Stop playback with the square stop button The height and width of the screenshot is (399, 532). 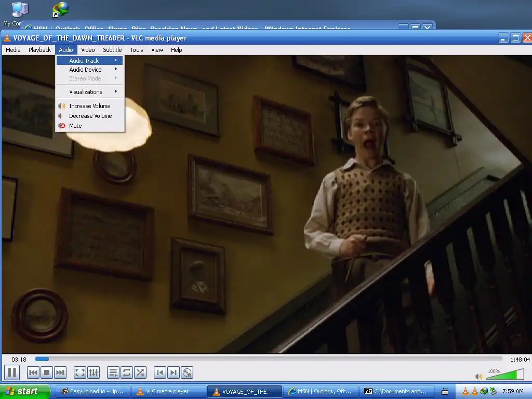(x=47, y=373)
